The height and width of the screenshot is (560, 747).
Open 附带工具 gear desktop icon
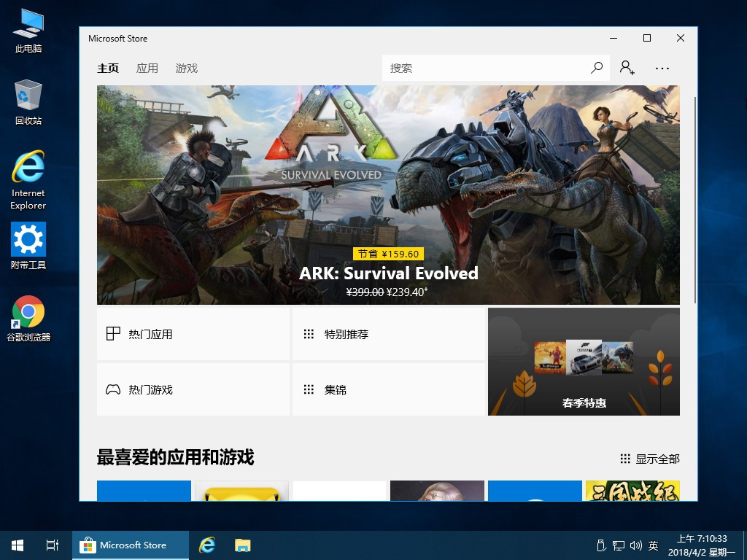[28, 246]
